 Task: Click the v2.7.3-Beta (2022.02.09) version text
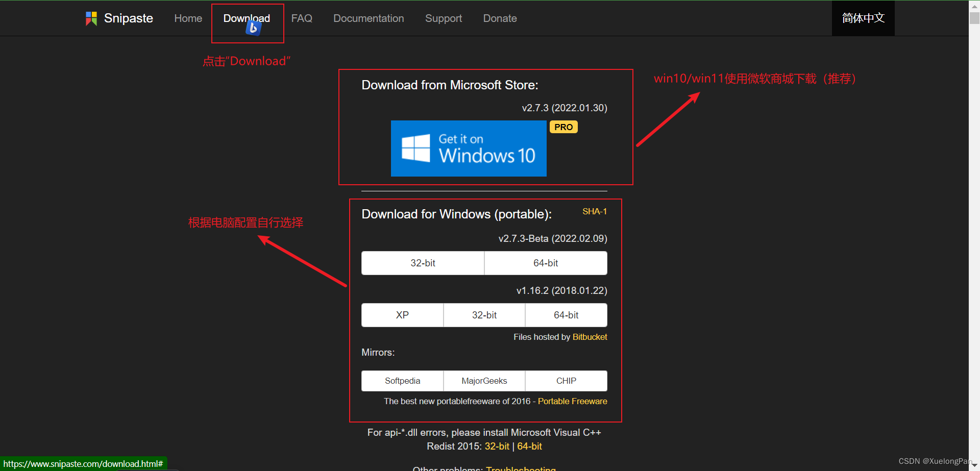coord(553,238)
